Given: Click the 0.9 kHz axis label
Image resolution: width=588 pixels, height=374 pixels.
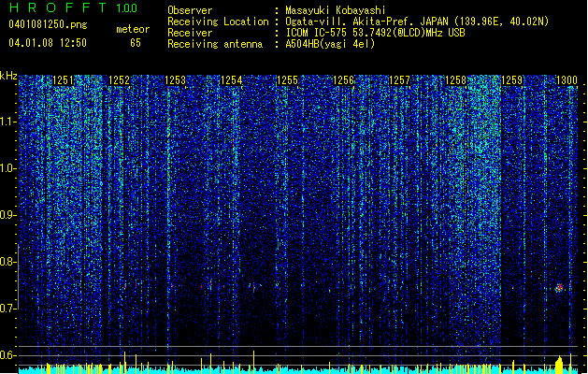Looking at the screenshot, I should tap(8, 215).
